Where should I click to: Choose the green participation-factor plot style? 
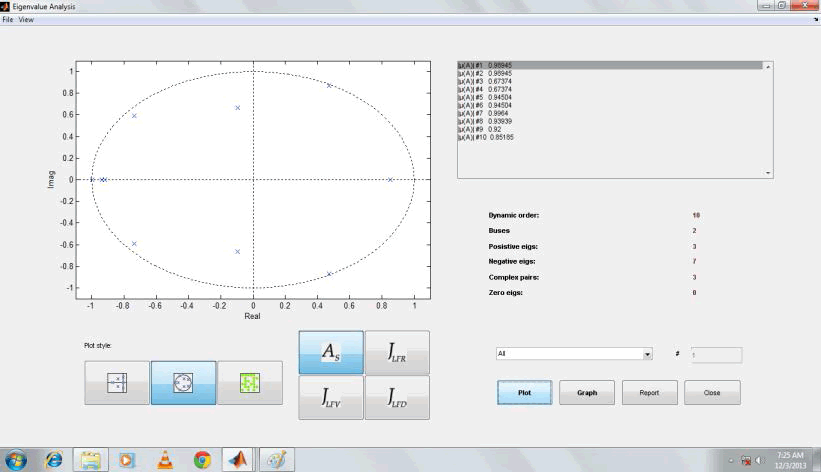249,383
